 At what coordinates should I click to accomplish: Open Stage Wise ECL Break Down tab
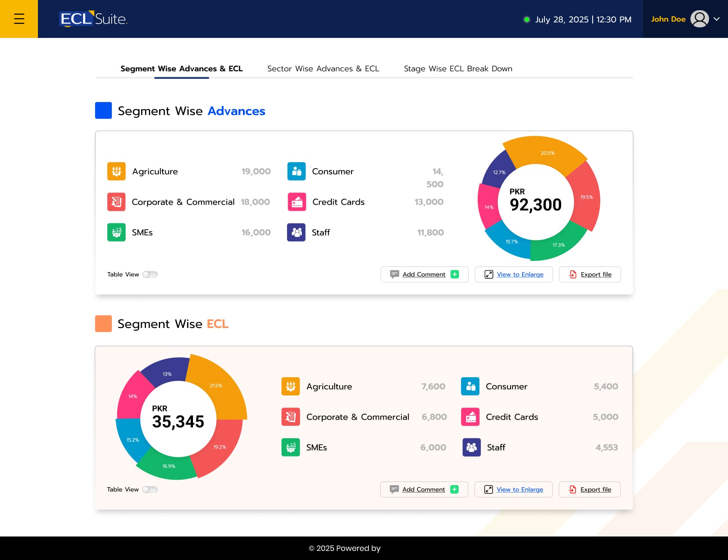[x=458, y=69]
